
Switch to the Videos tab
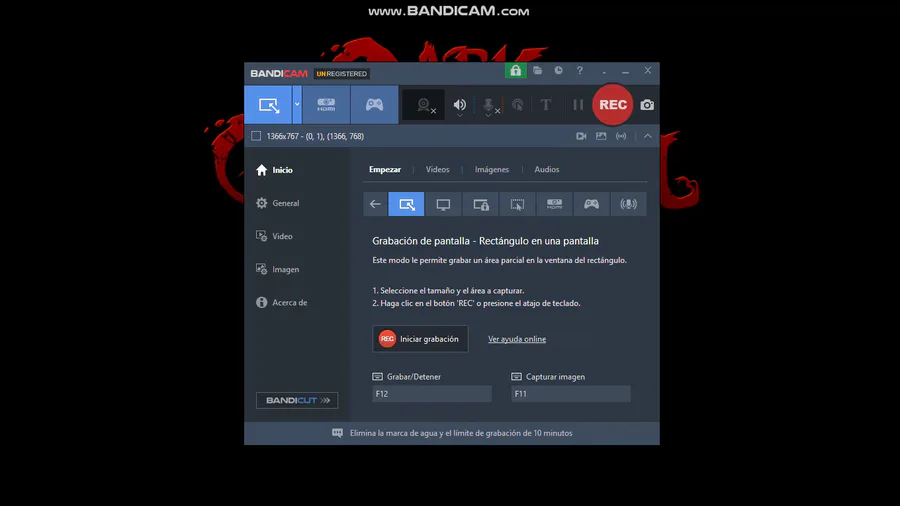pos(437,169)
